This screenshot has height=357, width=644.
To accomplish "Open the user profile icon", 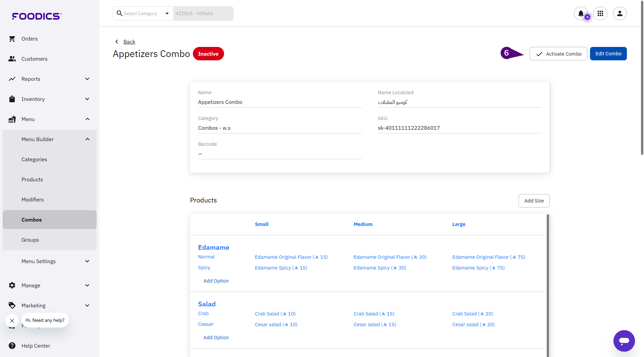I will tap(620, 13).
